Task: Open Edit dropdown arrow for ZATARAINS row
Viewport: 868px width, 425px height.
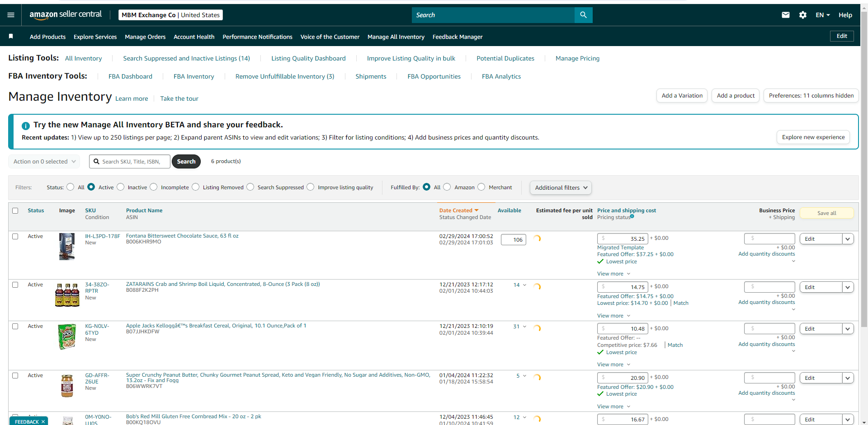Action: pos(848,287)
